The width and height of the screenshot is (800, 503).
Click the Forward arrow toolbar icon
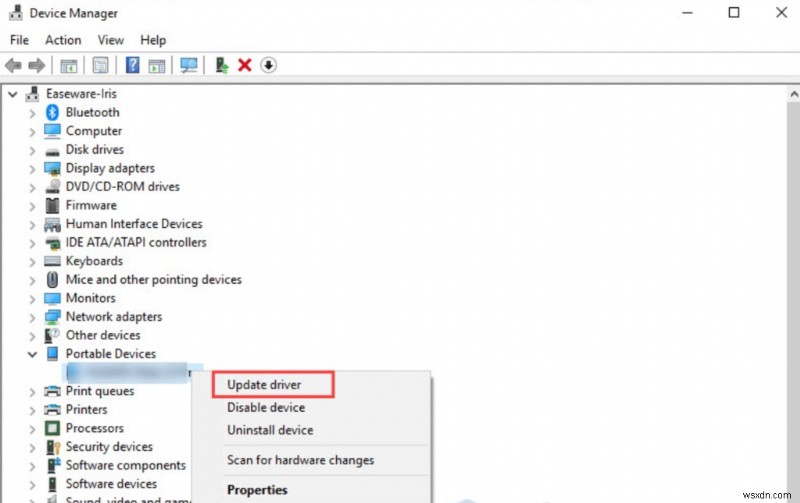(36, 65)
